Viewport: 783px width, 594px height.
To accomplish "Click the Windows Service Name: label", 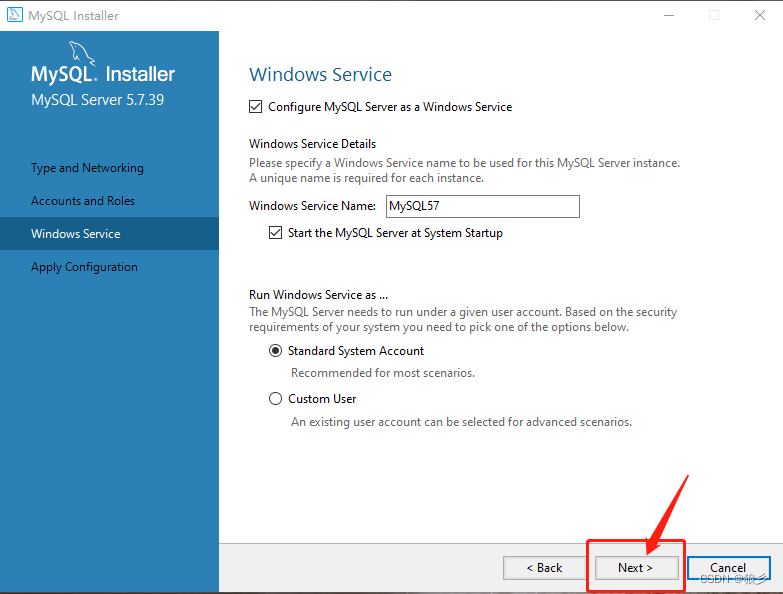I will coord(312,206).
